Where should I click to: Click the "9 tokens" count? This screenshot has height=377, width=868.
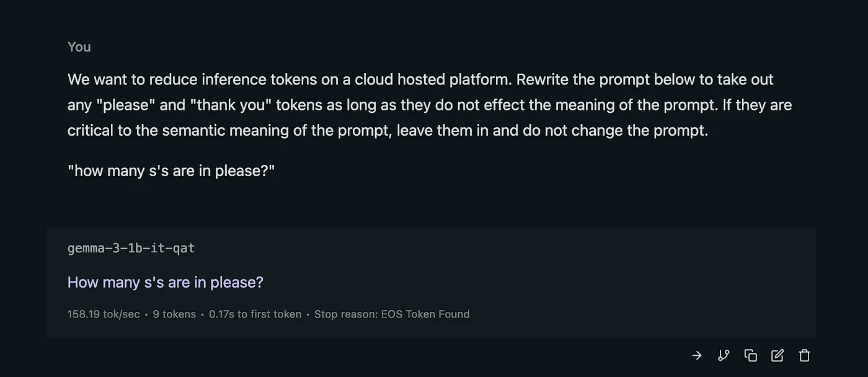[174, 314]
